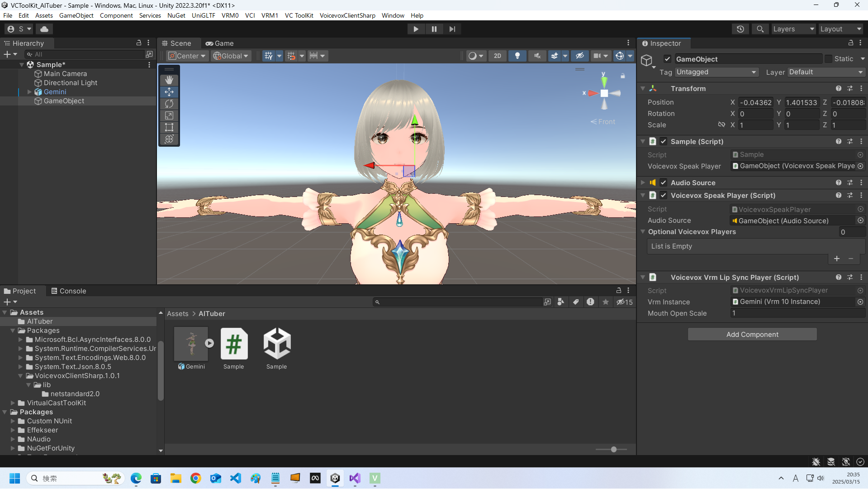Expand the VirtualCastToolKit folder
This screenshot has width=868, height=489.
tap(13, 403)
